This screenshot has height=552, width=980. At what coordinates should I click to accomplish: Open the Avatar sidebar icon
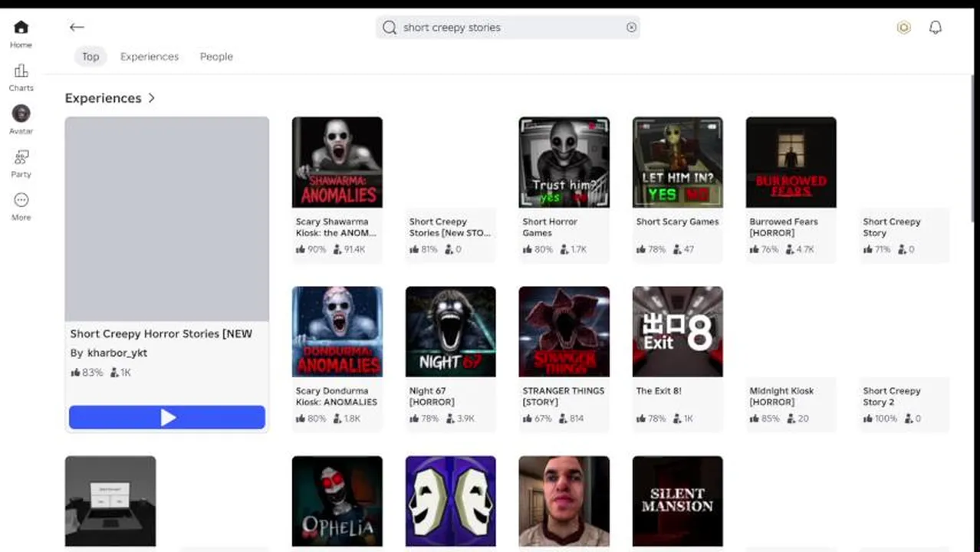21,113
